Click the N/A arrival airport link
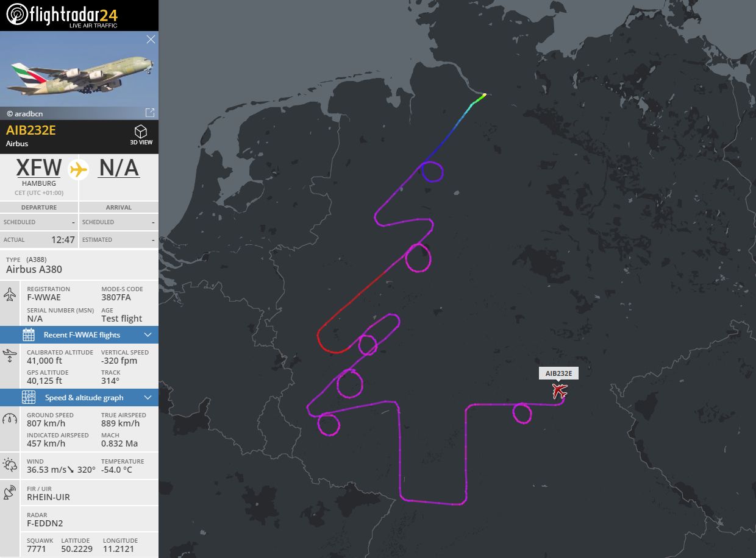This screenshot has width=756, height=558. (119, 168)
